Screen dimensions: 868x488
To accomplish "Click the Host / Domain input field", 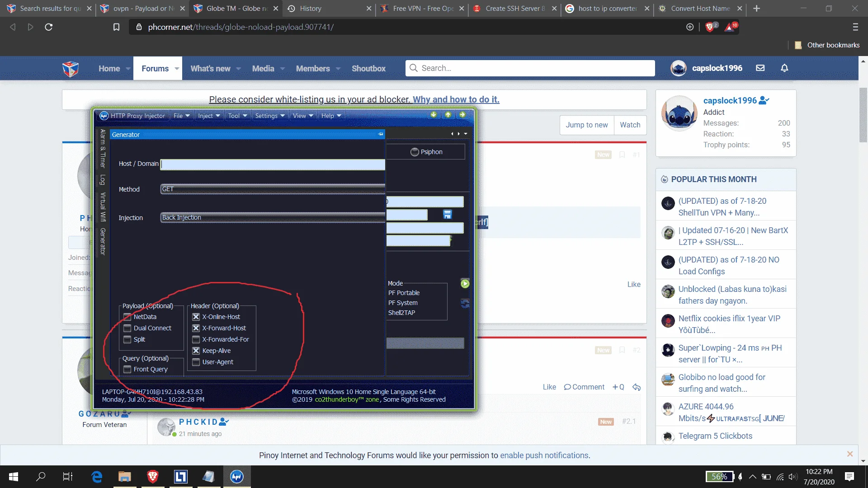I will (273, 164).
